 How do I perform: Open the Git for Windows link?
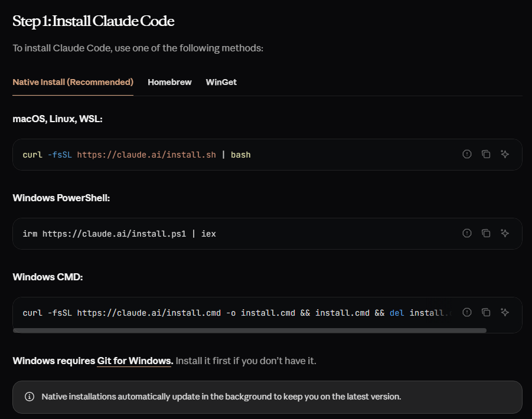135,361
